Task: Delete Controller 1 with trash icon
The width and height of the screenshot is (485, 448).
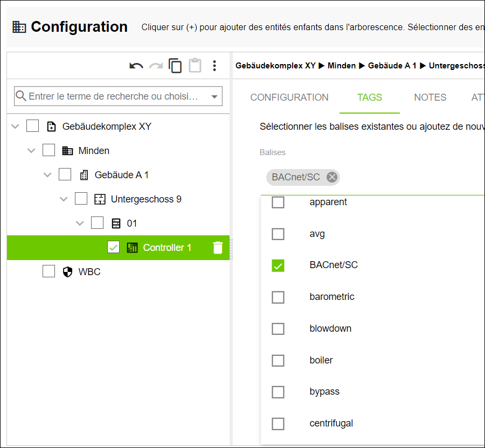Action: (x=218, y=248)
